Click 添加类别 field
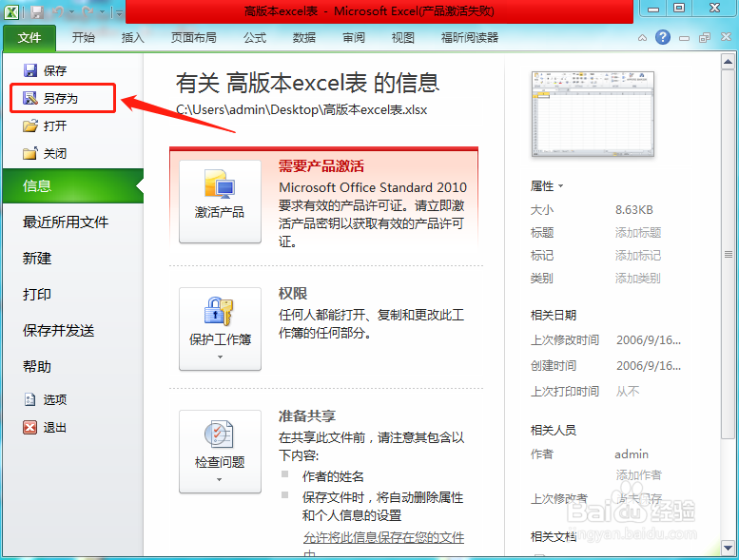This screenshot has width=739, height=560. pyautogui.click(x=637, y=279)
